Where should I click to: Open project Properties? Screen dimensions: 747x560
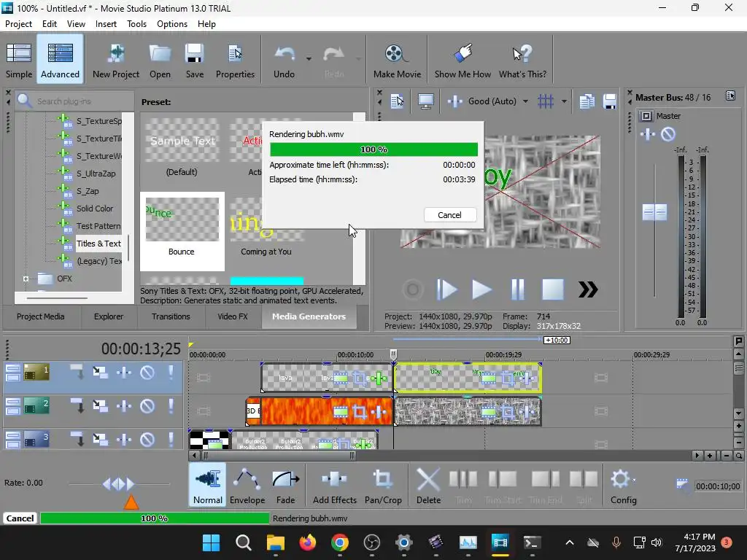point(235,60)
